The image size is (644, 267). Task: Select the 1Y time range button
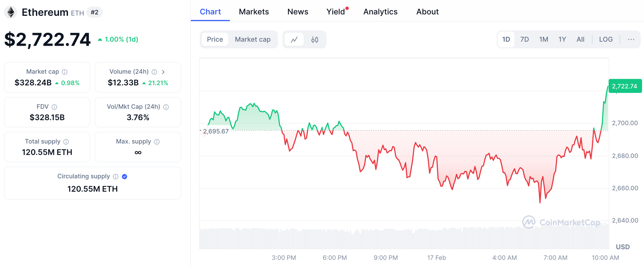click(562, 40)
